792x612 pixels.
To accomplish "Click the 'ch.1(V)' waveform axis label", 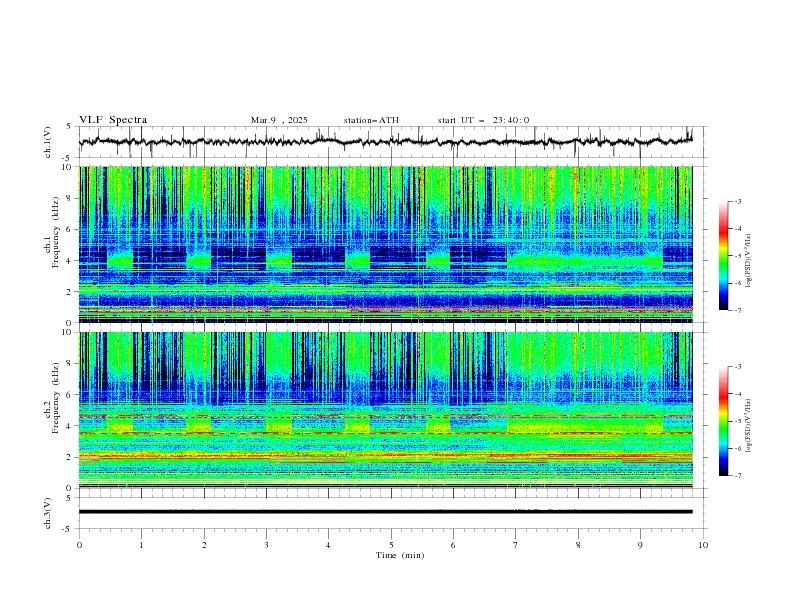I will 48,142.
